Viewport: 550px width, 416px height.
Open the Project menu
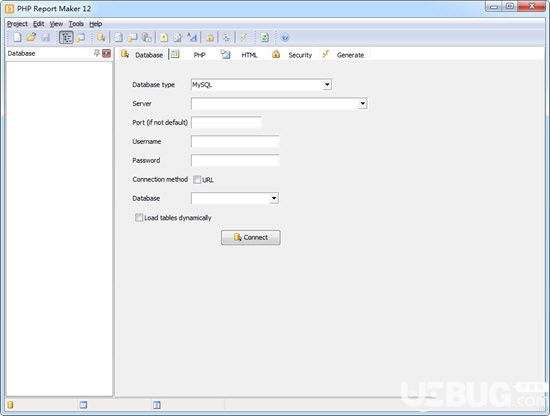pyautogui.click(x=17, y=24)
